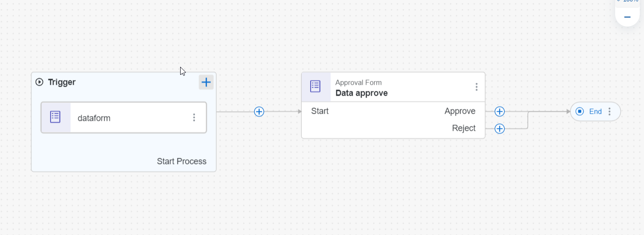Add step after the Approve outcome
The height and width of the screenshot is (235, 644).
click(500, 112)
